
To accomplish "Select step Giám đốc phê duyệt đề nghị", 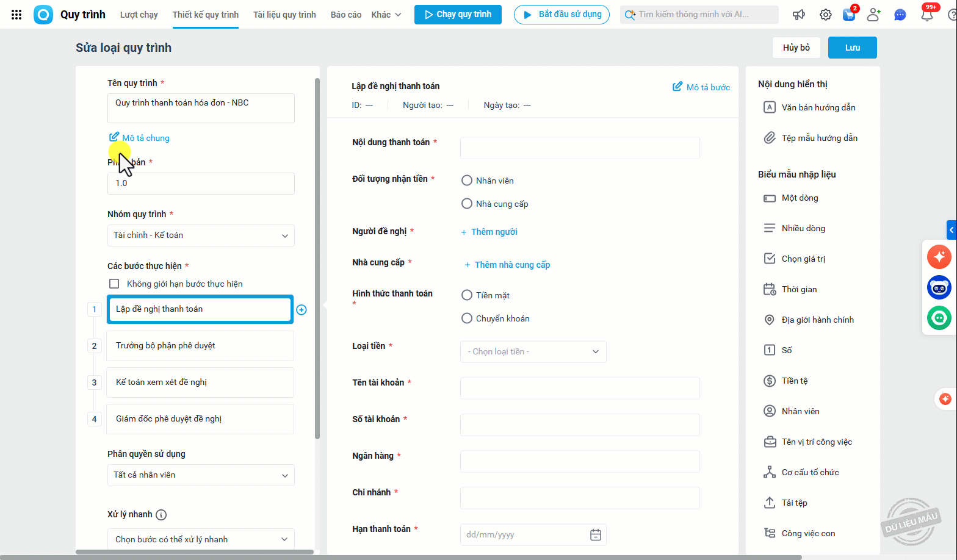I will [200, 419].
